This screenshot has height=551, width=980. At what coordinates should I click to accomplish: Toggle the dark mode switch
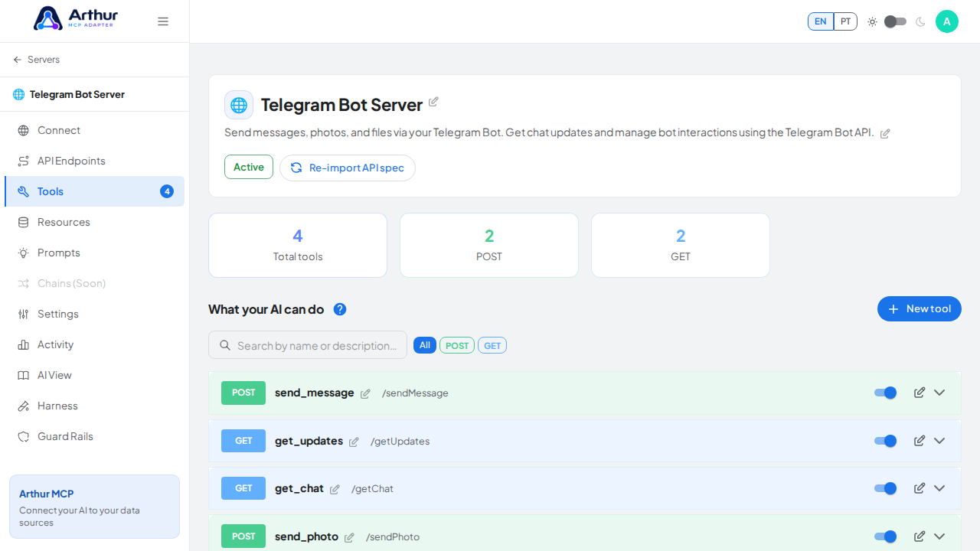pyautogui.click(x=895, y=21)
